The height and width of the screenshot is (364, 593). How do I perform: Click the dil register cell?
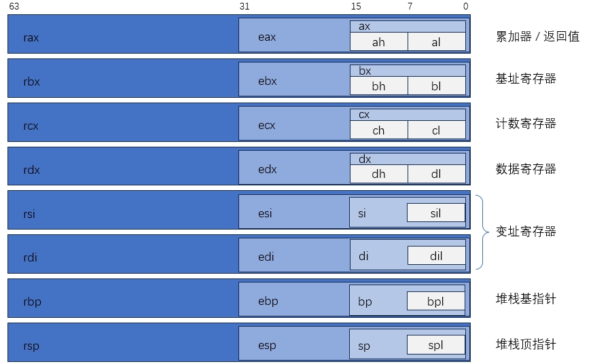click(x=435, y=256)
